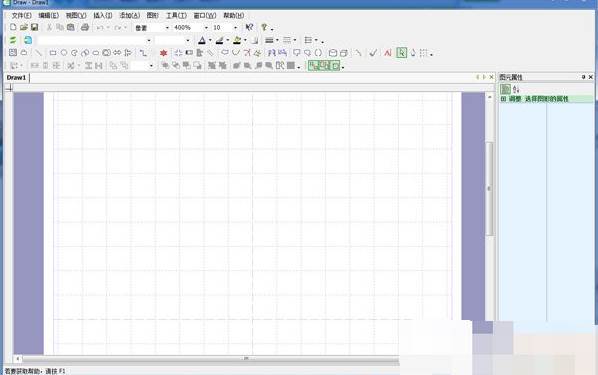This screenshot has height=375, width=598.
Task: Click the red star shape icon
Action: (164, 53)
